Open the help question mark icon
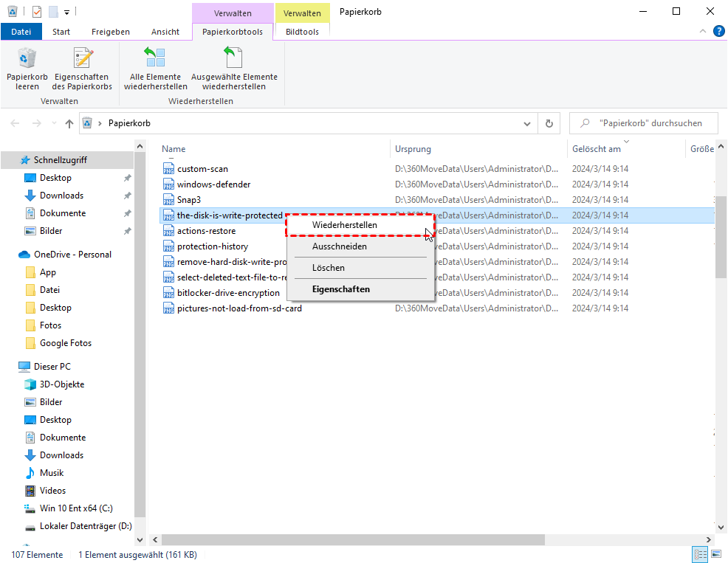 (719, 31)
